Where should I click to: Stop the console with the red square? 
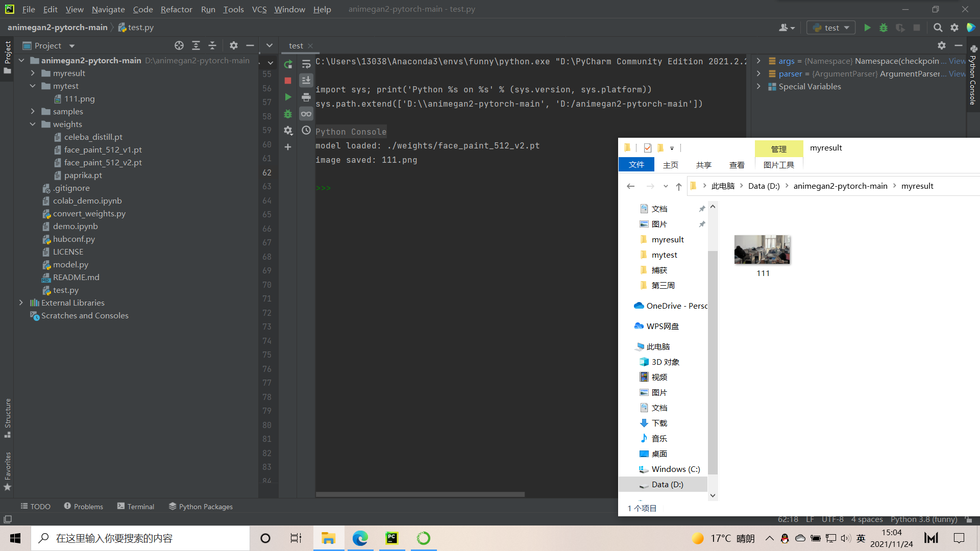tap(288, 81)
